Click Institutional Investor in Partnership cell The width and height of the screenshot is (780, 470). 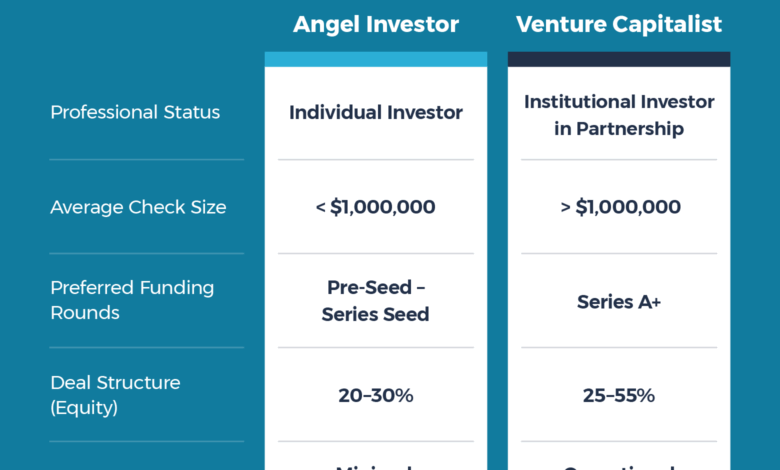619,115
